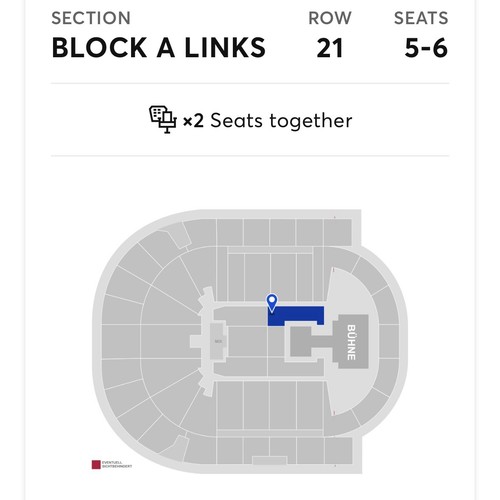Viewport: 500px width, 500px height.
Task: Click the SECTION heading label
Action: (91, 18)
